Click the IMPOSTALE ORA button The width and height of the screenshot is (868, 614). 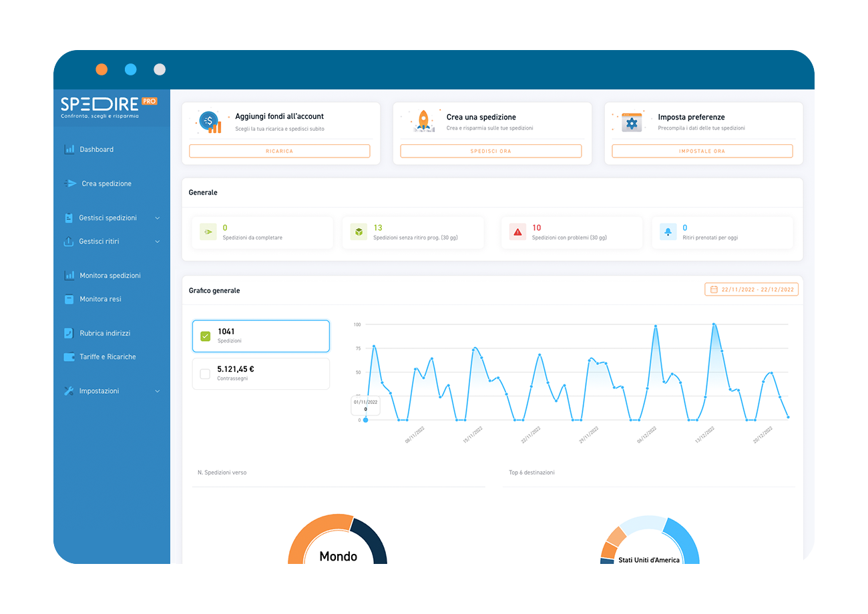(x=702, y=151)
